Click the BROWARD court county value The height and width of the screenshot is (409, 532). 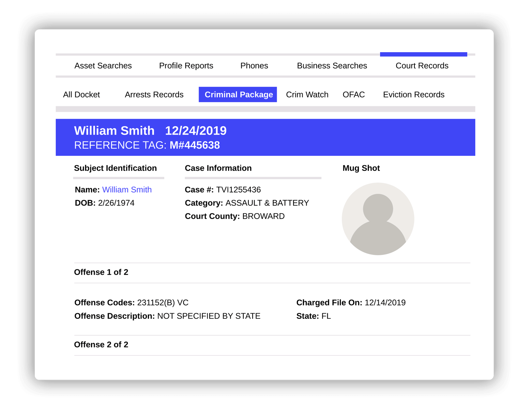pos(263,216)
